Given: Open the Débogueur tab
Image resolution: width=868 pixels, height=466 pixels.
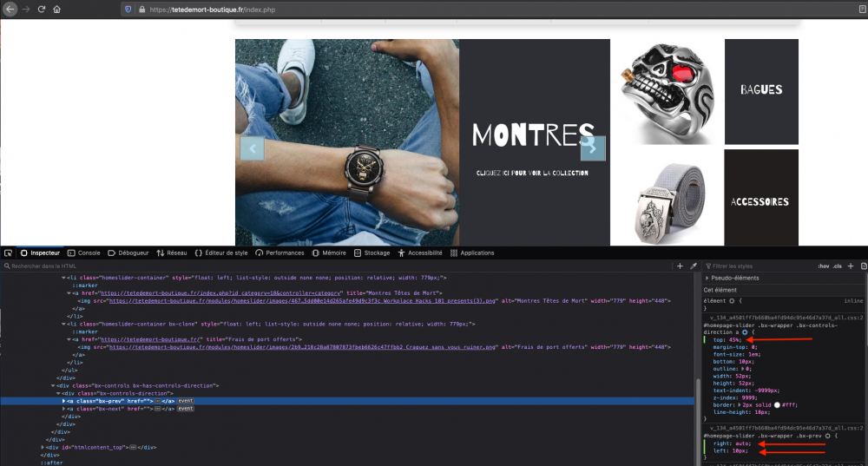Looking at the screenshot, I should [128, 253].
